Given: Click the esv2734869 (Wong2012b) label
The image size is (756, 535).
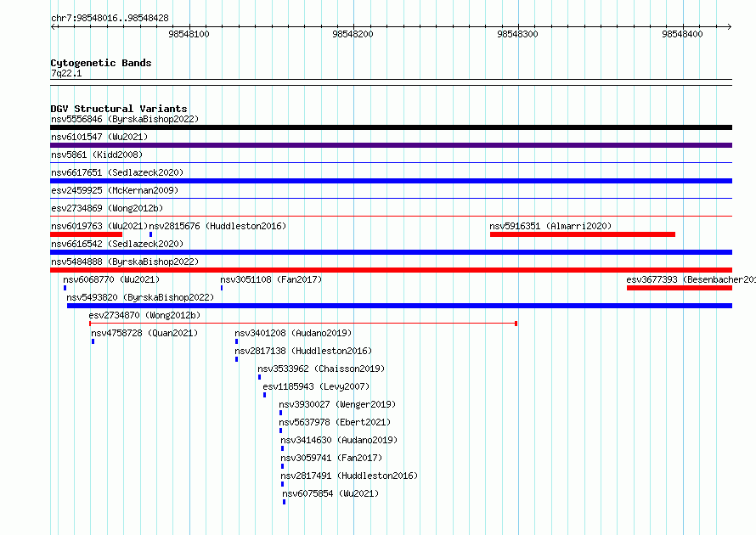Looking at the screenshot, I should (x=107, y=208).
